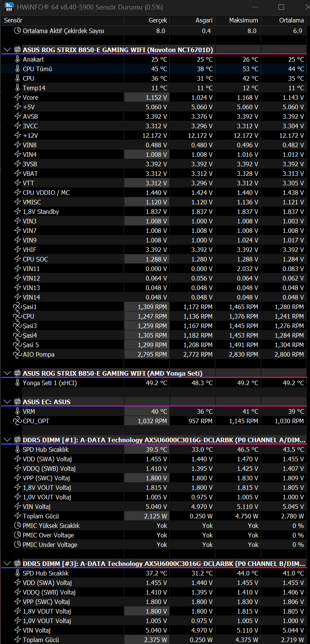The image size is (310, 644).
Task: Collapse the Nuvoton NCT6701D sensor group
Action: pos(7,49)
